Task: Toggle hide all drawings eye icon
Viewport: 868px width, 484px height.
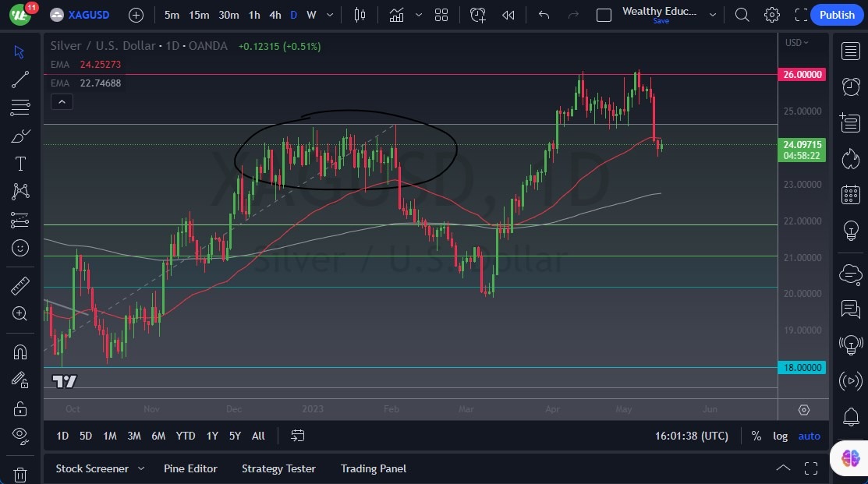Action: point(20,436)
